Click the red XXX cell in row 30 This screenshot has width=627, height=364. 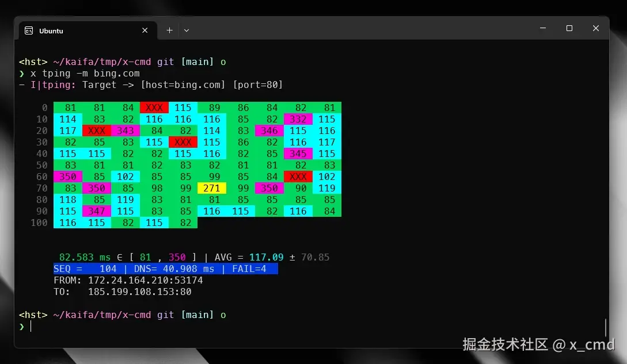coord(183,142)
